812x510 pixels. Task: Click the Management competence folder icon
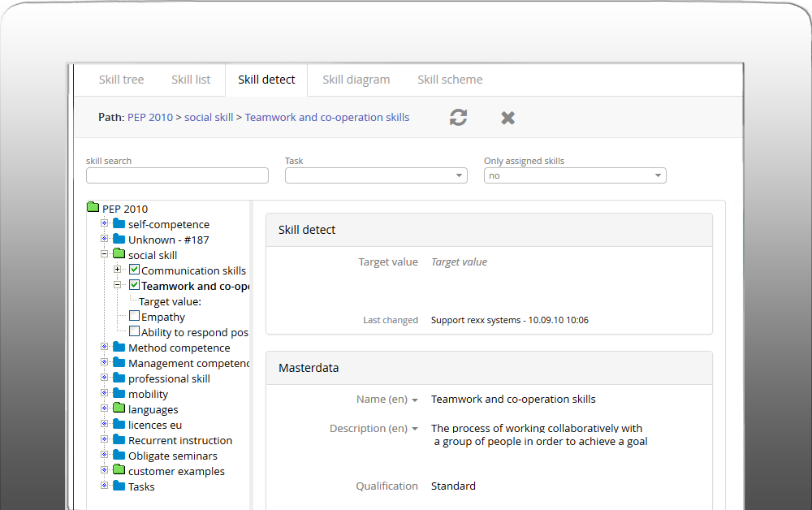tap(119, 362)
